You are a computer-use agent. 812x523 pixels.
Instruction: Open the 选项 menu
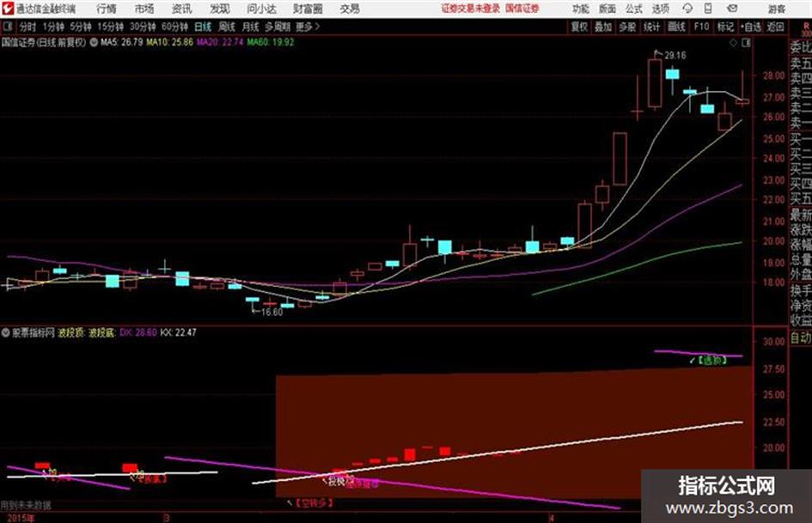(661, 9)
